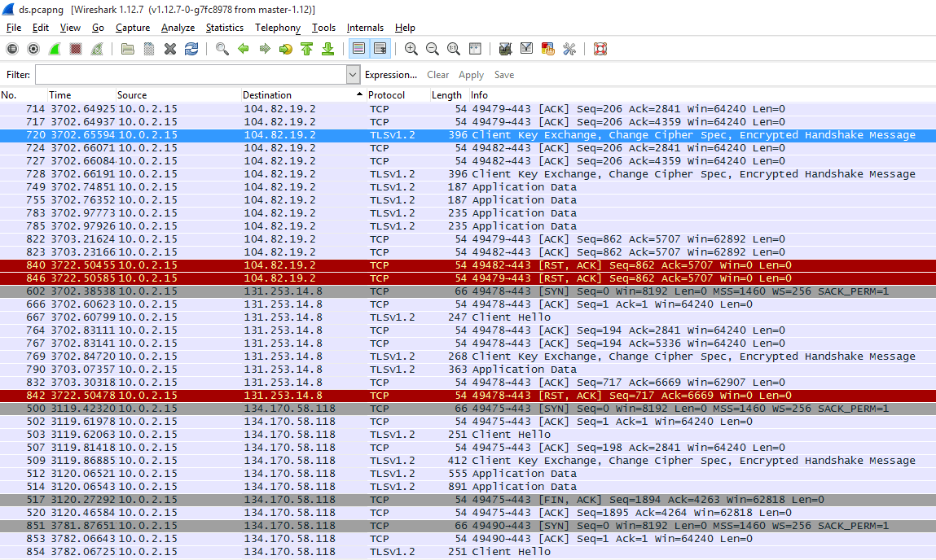The image size is (936, 560).
Task: Jump to the last packet
Action: coord(328,49)
